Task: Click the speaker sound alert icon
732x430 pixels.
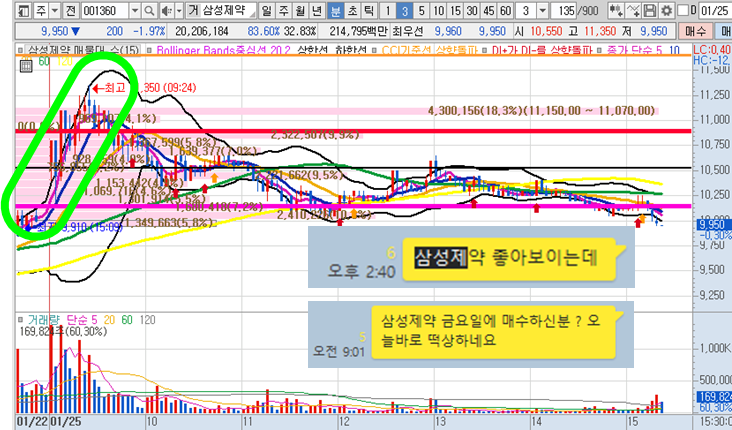Action: tap(166, 10)
